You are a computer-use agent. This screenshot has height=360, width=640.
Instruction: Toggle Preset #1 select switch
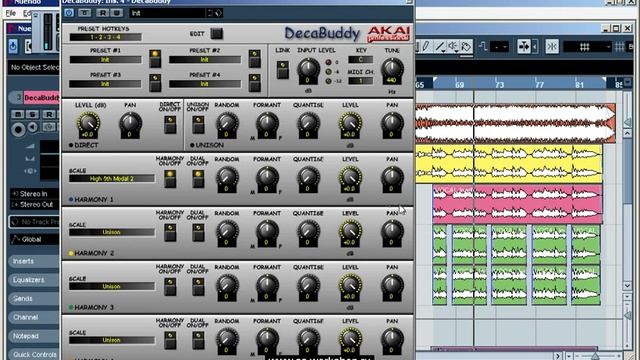pyautogui.click(x=155, y=59)
